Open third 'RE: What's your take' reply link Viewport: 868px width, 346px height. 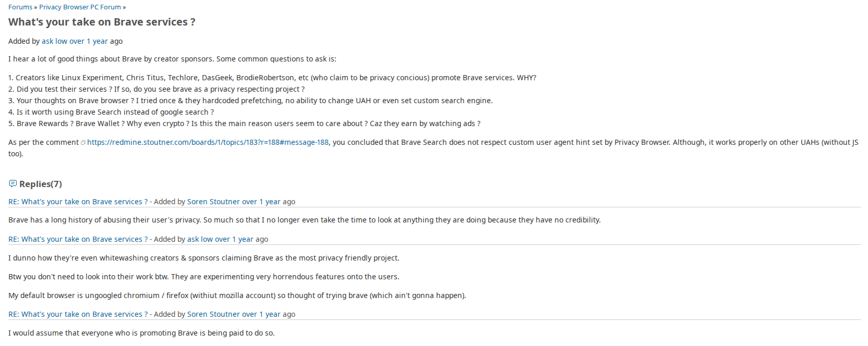tap(78, 314)
